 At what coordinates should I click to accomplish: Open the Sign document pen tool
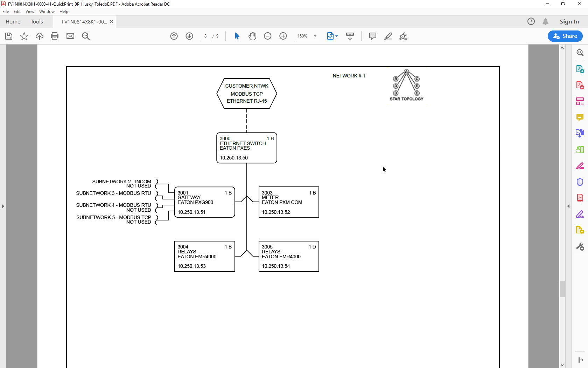pyautogui.click(x=404, y=36)
